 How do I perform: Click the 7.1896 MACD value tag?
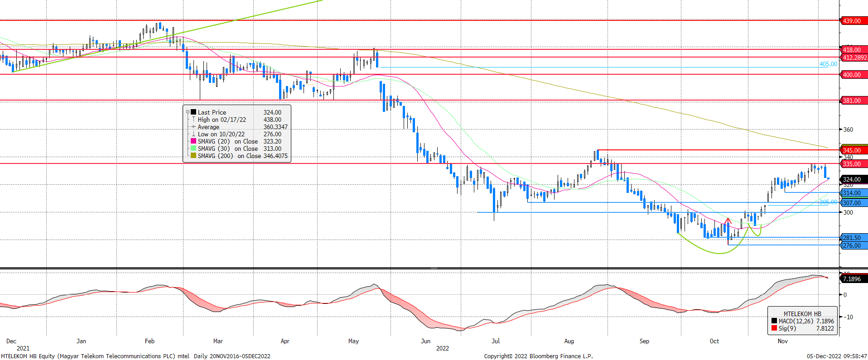853,279
